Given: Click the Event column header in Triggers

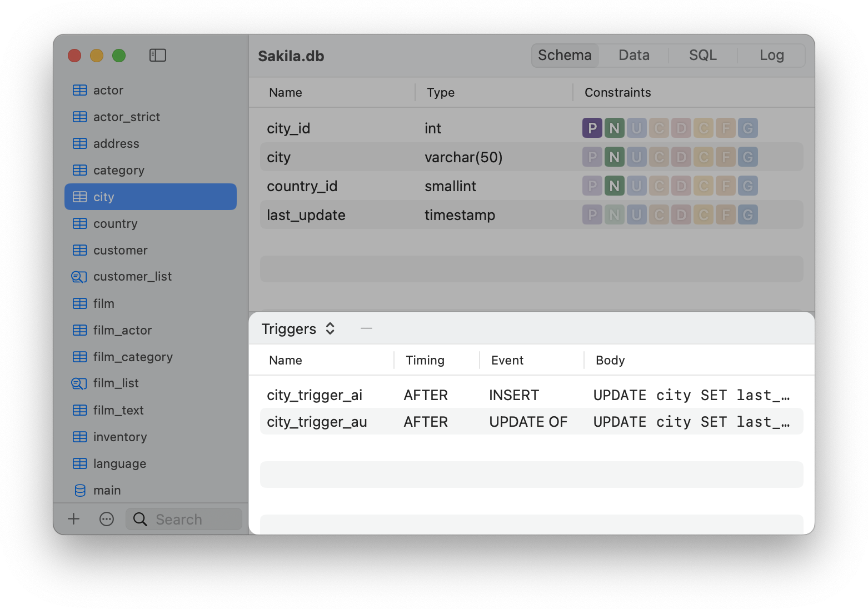Looking at the screenshot, I should pyautogui.click(x=507, y=360).
